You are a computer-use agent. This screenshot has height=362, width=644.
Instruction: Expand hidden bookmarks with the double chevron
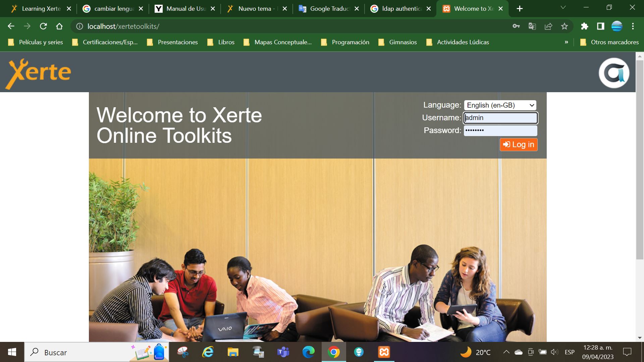tap(567, 42)
